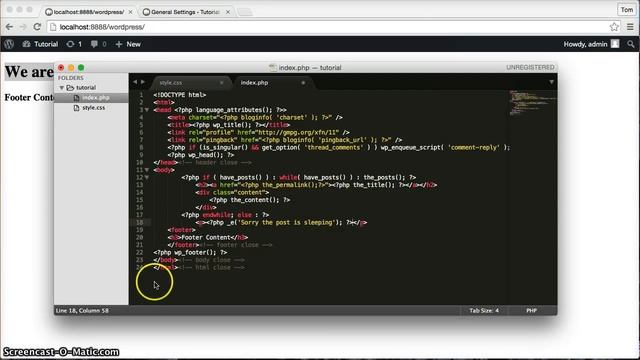Click the FOLDERS sidebar heading
This screenshot has width=640, height=360.
(71, 78)
